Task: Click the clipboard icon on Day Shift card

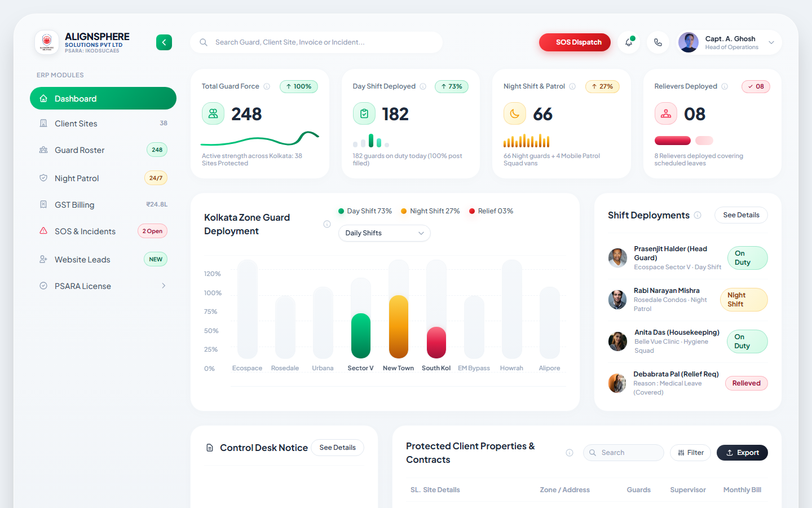Action: pos(364,114)
